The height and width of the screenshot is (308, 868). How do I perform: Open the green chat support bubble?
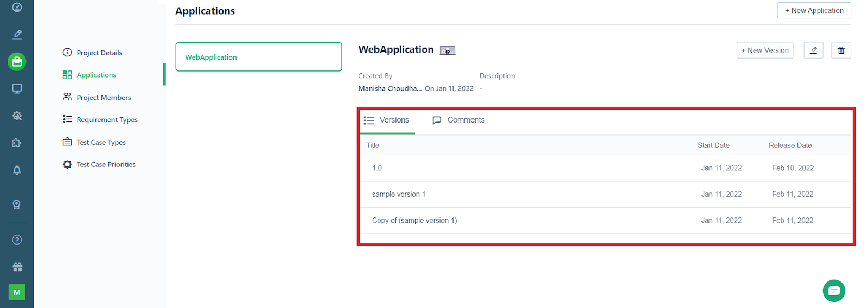(x=834, y=291)
